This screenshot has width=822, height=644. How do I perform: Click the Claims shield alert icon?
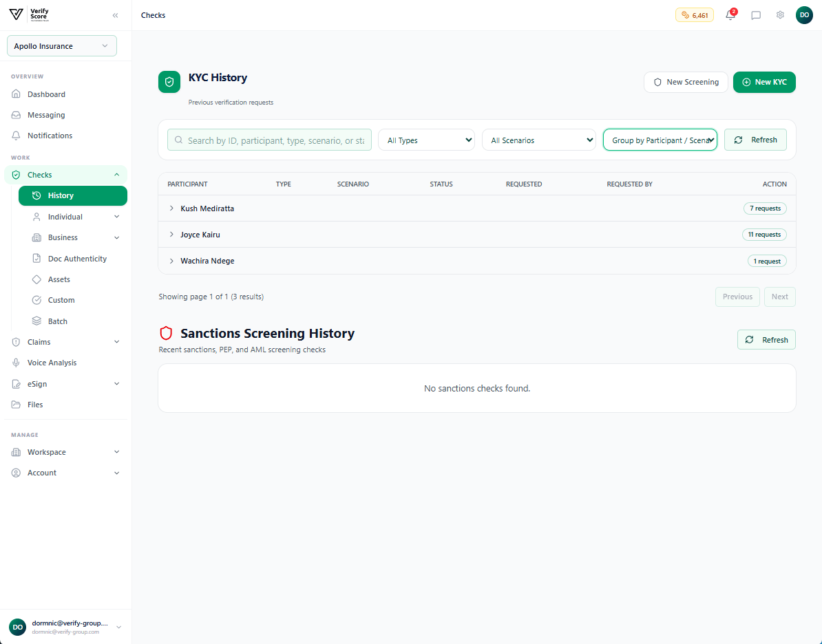pyautogui.click(x=17, y=342)
